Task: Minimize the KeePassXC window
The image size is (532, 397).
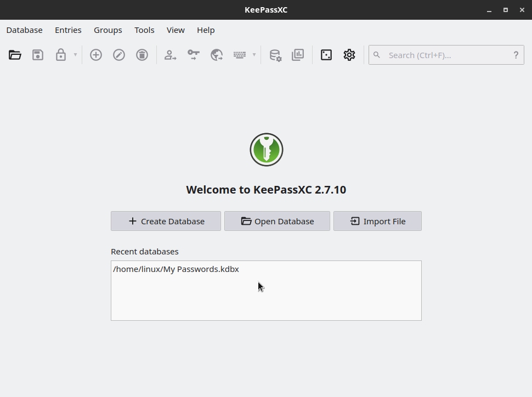Action: tap(489, 10)
